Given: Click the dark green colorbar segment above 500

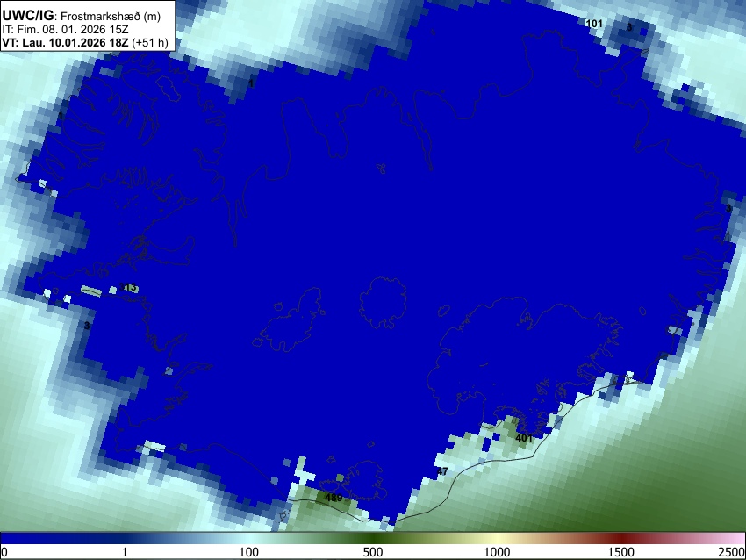Looking at the screenshot, I should coord(373,539).
